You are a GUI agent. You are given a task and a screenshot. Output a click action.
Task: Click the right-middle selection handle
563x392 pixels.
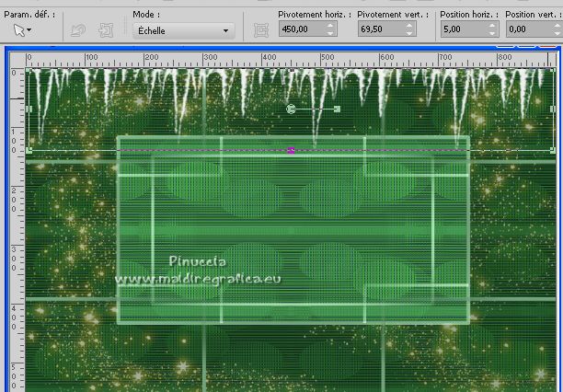[x=553, y=109]
